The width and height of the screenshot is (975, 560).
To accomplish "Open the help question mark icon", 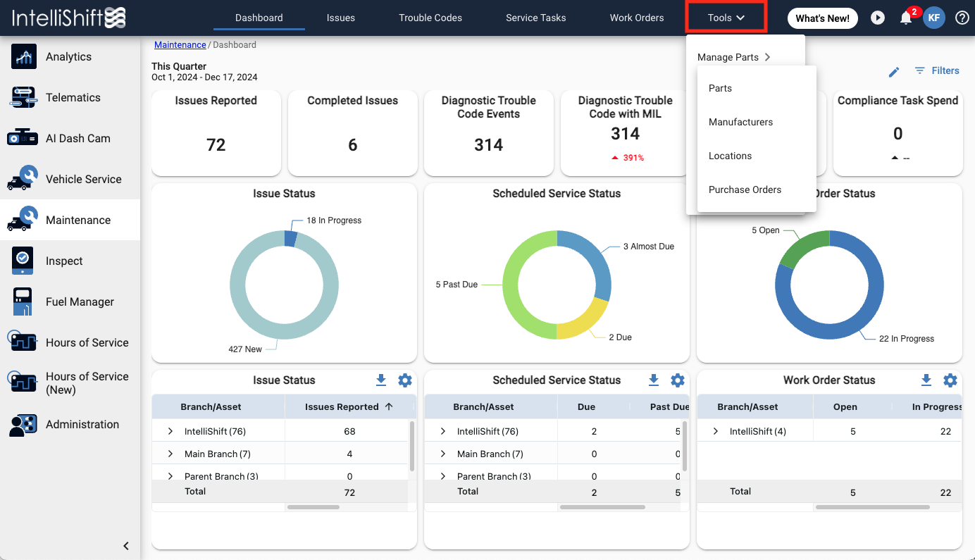I will 962,18.
